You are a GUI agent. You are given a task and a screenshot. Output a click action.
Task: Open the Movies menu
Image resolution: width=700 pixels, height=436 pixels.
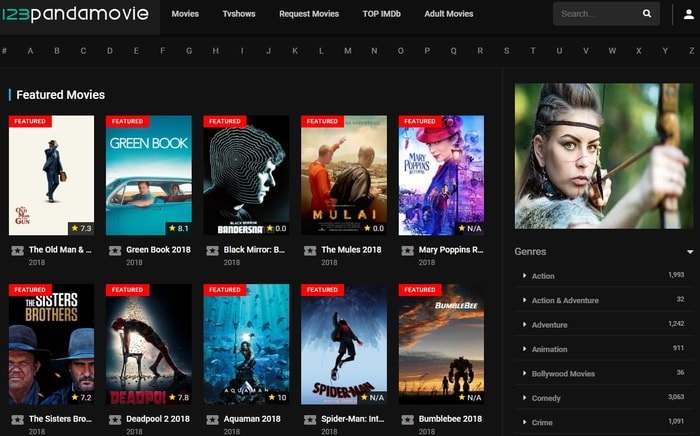[x=185, y=14]
